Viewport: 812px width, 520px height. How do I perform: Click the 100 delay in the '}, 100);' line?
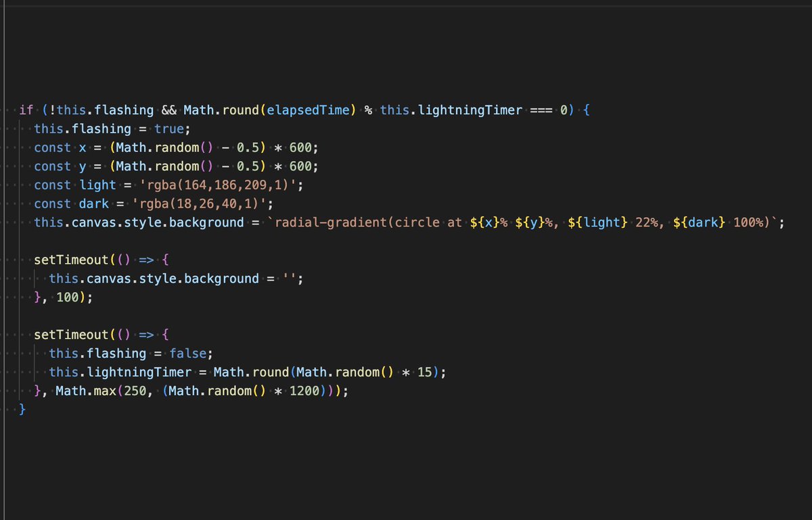tap(68, 297)
